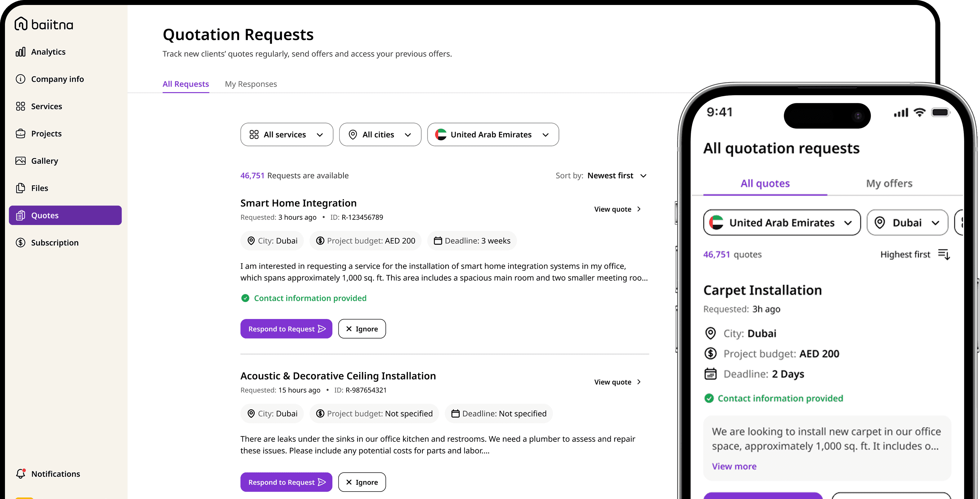The width and height of the screenshot is (980, 499).
Task: Click the calendar icon beside Deadline: 2 Days on phone
Action: coord(710,374)
